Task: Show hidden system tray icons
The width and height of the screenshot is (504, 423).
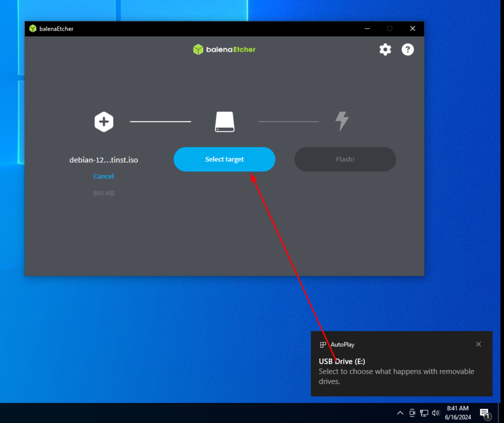Action: [x=400, y=413]
